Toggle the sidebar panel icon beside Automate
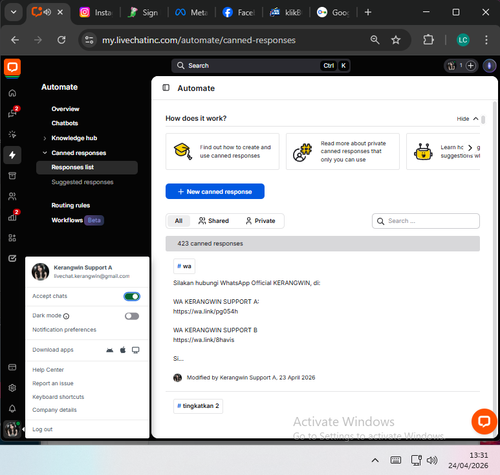500x475 pixels. point(166,88)
